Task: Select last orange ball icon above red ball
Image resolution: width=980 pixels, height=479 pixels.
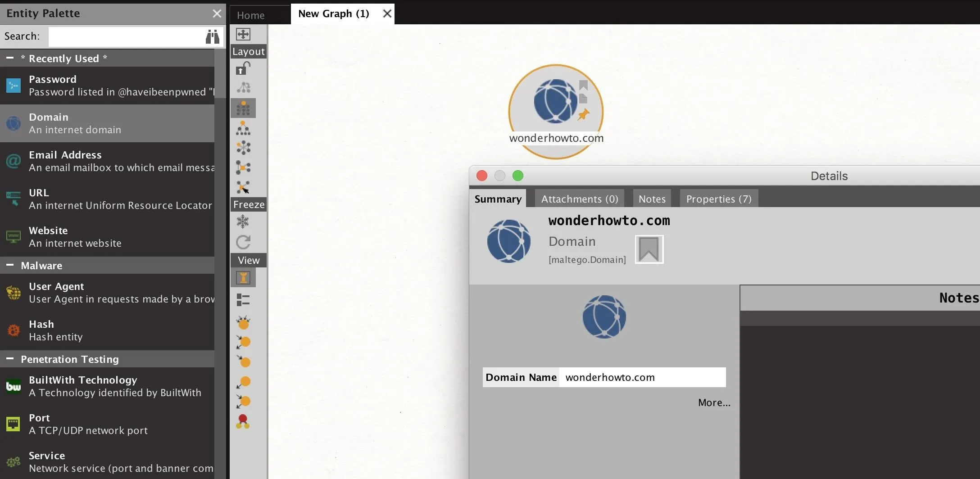Action: point(243,401)
